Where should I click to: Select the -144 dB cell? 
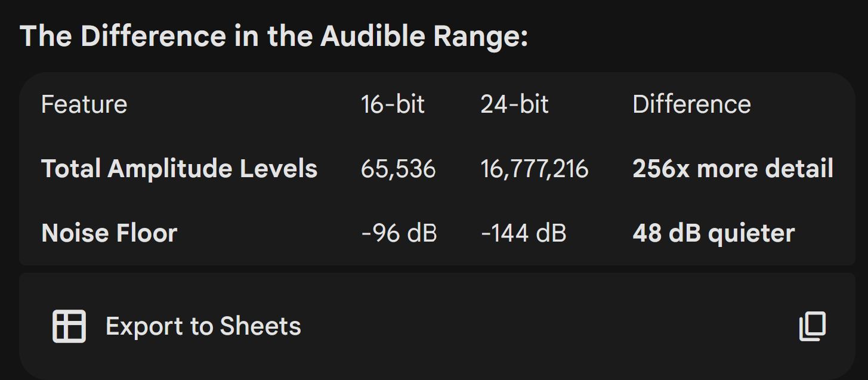pos(523,233)
